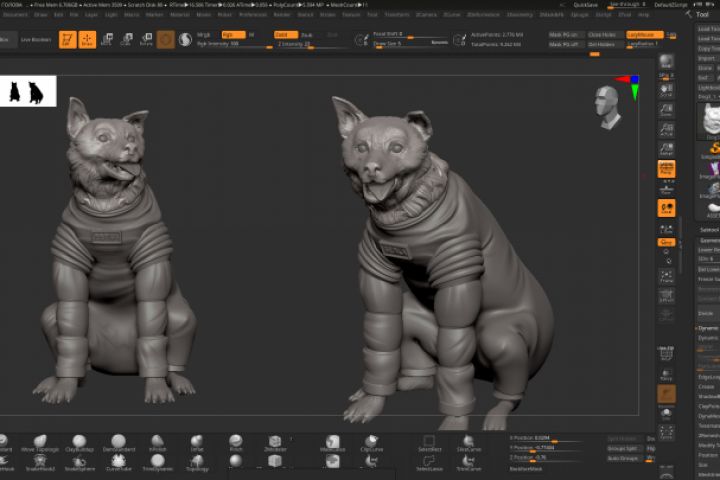Adjust the X Position slider

[546, 439]
